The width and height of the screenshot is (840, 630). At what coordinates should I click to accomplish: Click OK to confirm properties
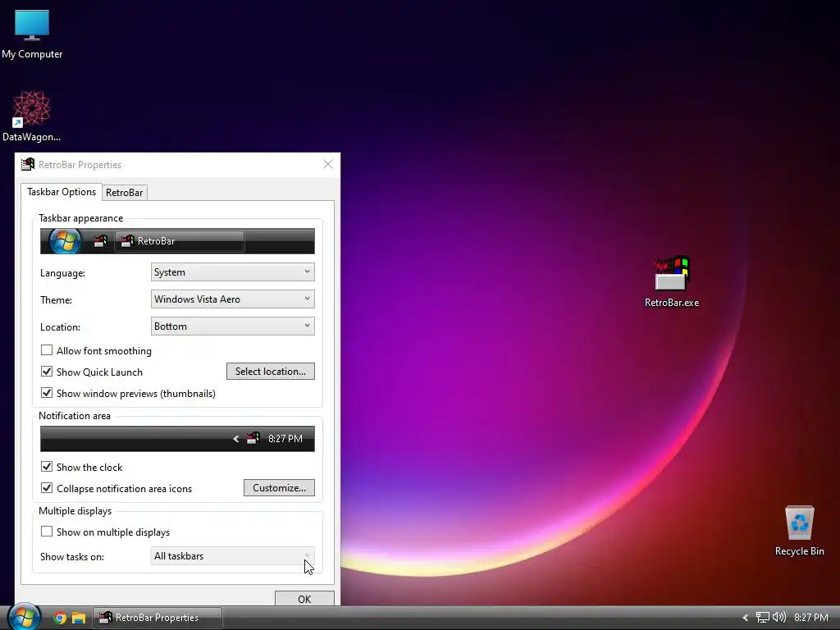pos(304,598)
